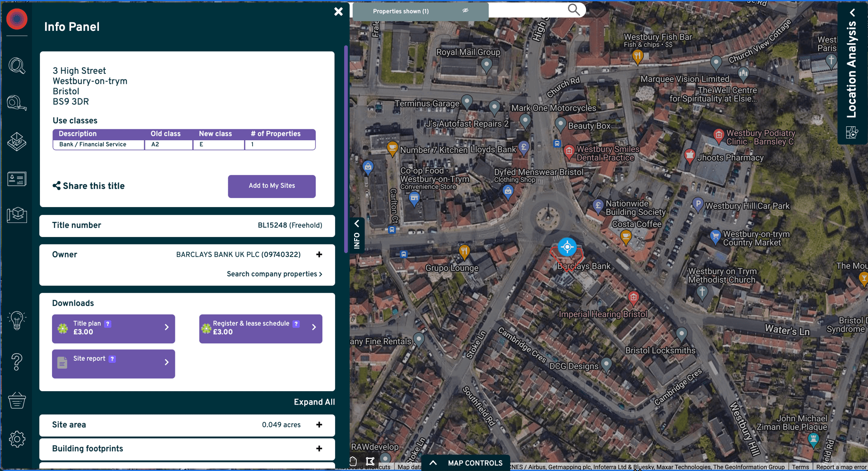Screen dimensions: 868x471
Task: Click the Westbury Fish Bar pin
Action: (638, 56)
